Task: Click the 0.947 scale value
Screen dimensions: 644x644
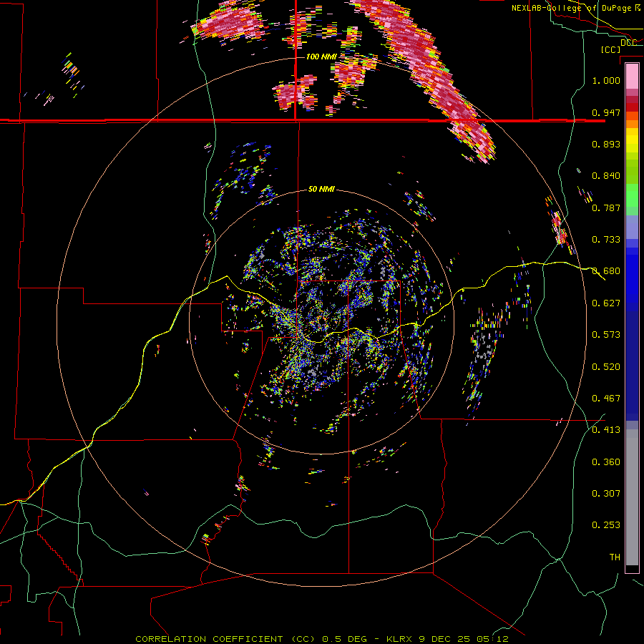Action: pyautogui.click(x=606, y=112)
